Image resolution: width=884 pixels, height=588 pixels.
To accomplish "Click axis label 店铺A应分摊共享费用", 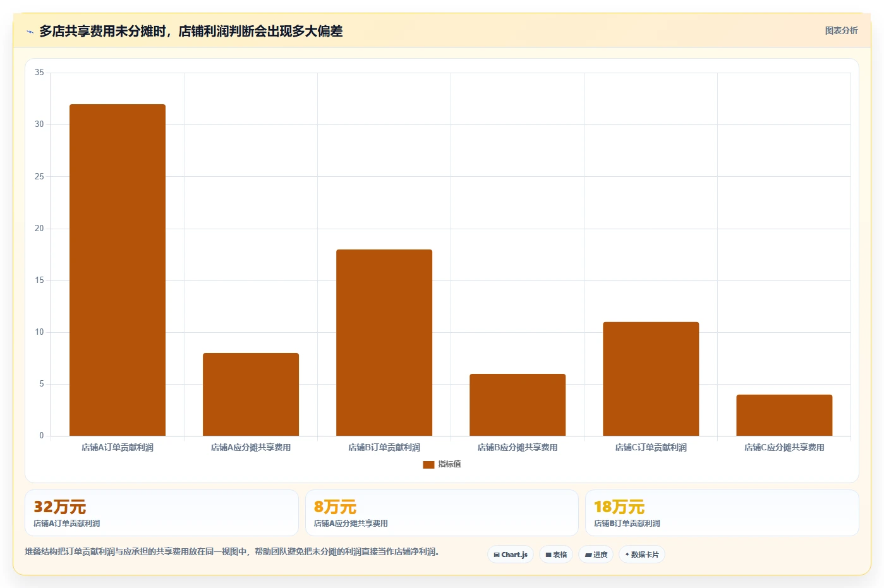I will click(251, 447).
